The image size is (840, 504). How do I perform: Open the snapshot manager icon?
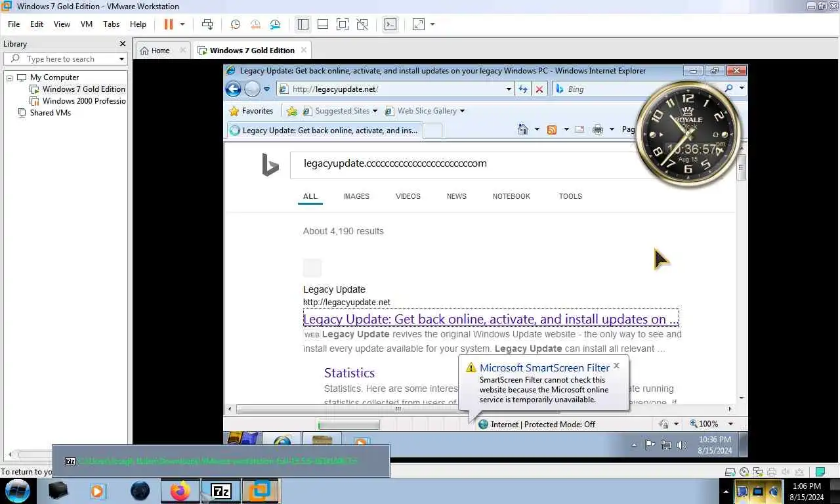[x=275, y=24]
